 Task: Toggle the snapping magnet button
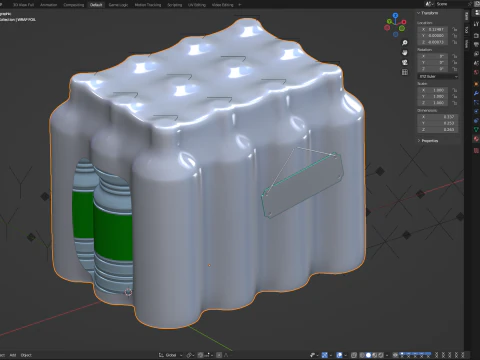[x=201, y=355]
